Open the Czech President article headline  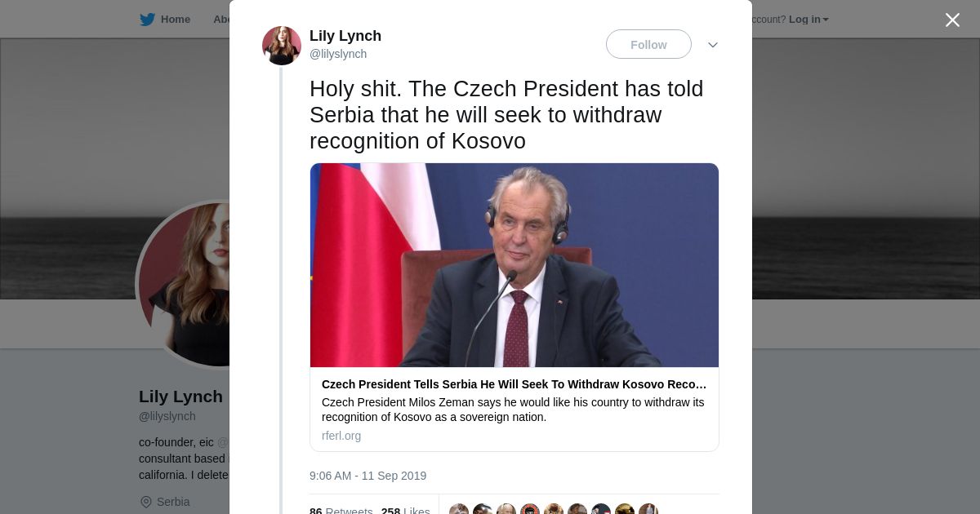point(514,384)
